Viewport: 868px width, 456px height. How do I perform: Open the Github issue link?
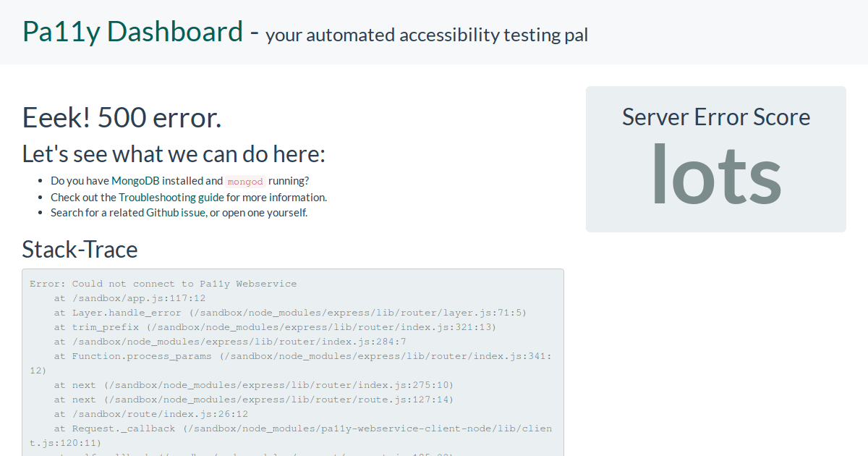coord(178,212)
